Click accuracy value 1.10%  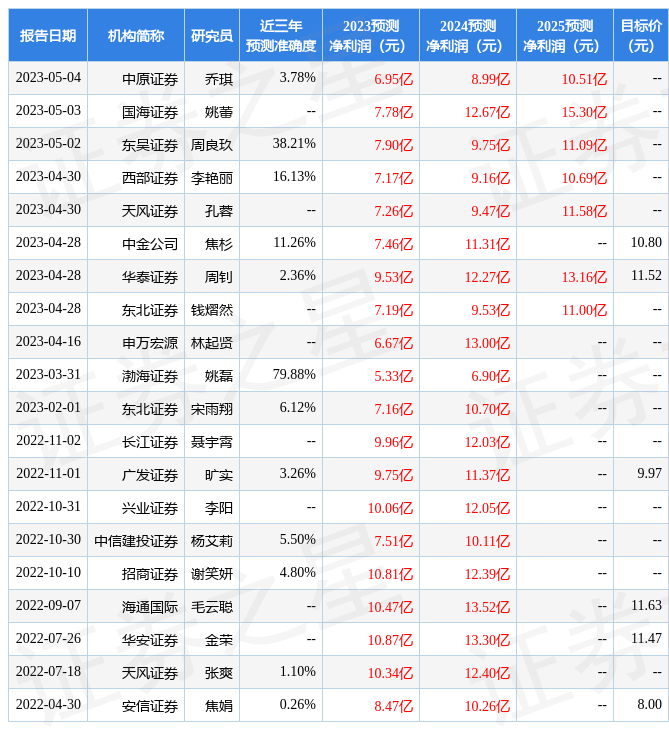click(x=297, y=672)
